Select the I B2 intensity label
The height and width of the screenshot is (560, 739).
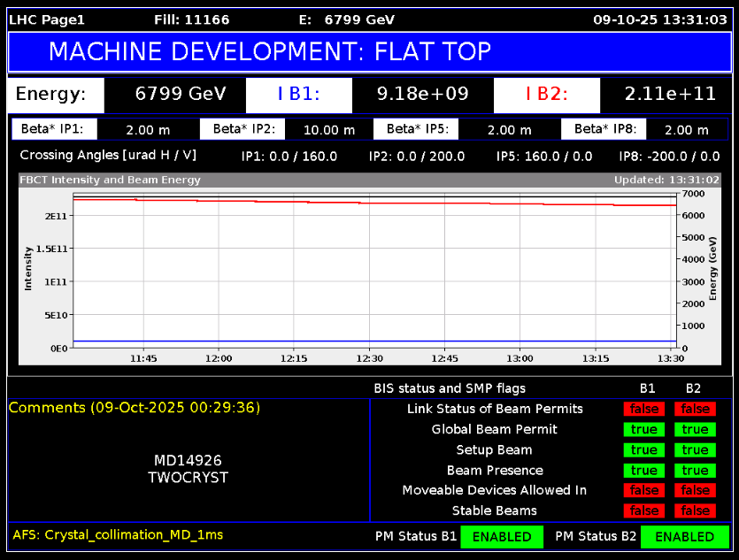coord(546,95)
